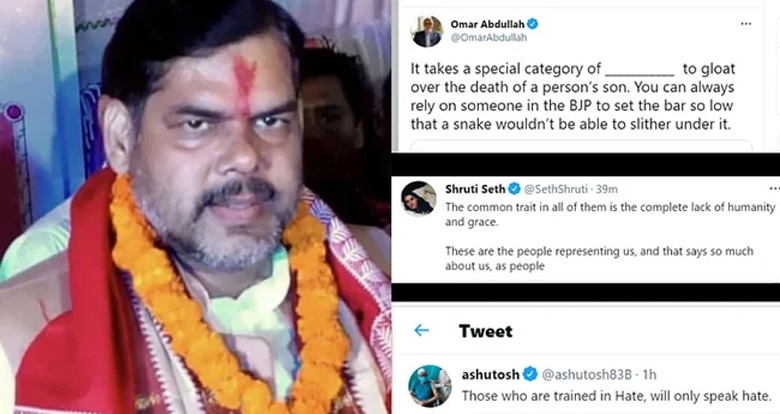Click the ashutosh display name
780x414 pixels.
[490, 374]
